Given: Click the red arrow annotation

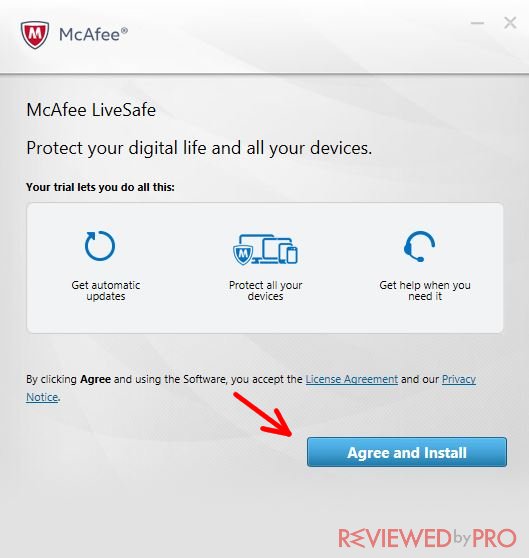Looking at the screenshot, I should 263,414.
